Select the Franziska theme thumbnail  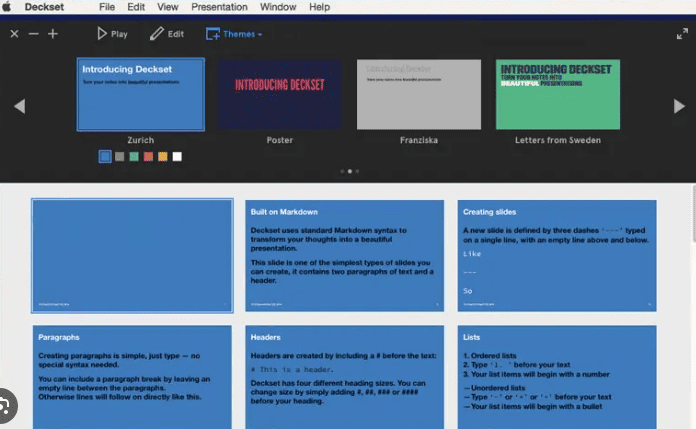click(419, 95)
